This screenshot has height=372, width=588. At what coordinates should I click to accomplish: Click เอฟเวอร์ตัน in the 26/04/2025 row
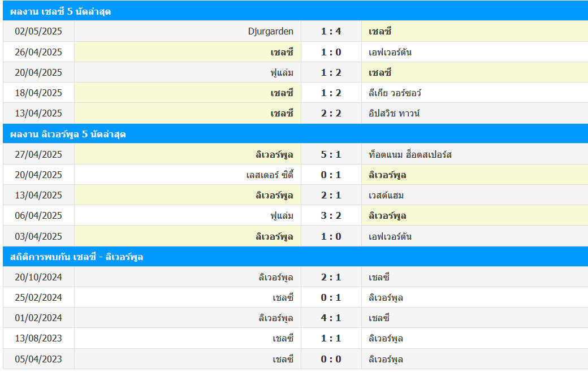tap(390, 52)
